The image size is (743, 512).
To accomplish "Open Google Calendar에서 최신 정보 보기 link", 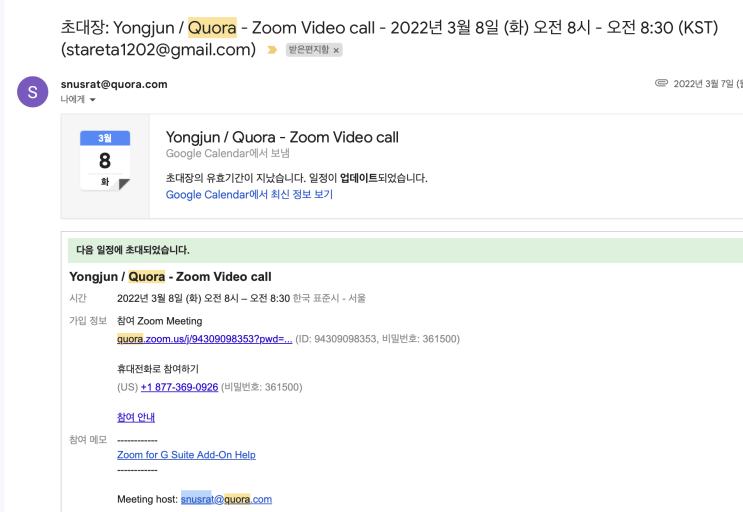I will click(x=249, y=195).
